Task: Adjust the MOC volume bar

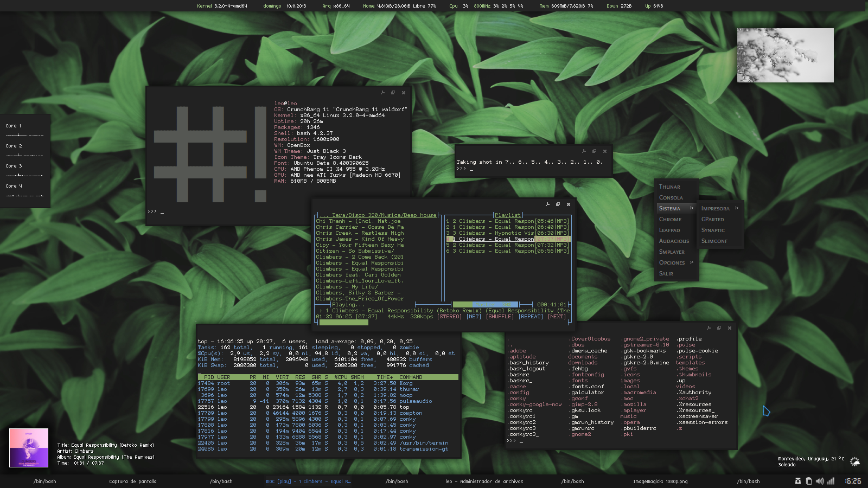Action: pos(487,305)
